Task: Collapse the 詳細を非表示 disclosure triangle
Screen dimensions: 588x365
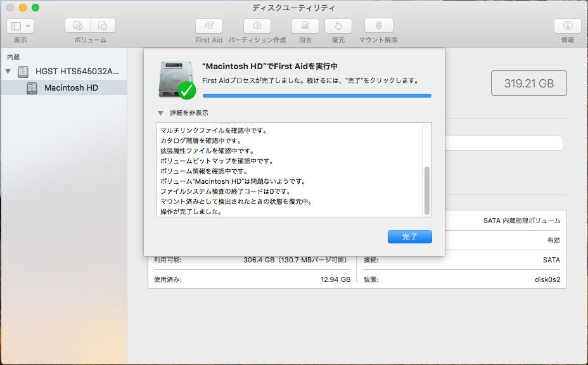Action: coord(160,113)
